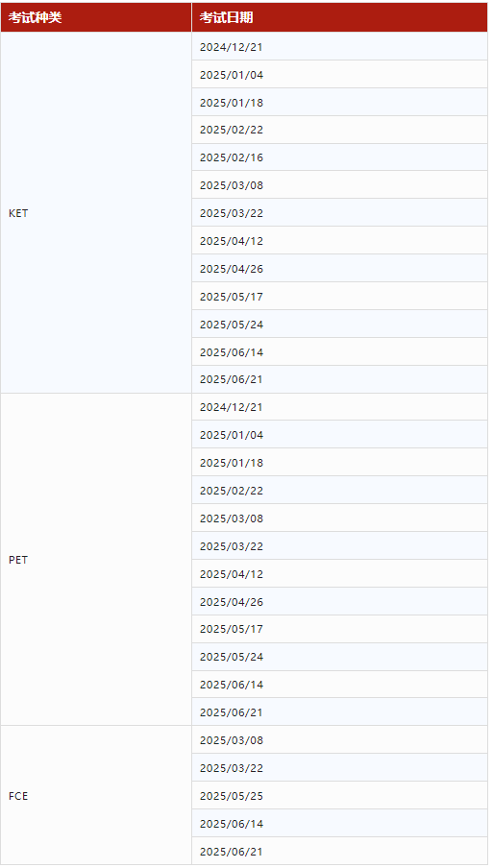The image size is (493, 868).
Task: Select the first PET date 2024/12/21
Action: pos(339,407)
